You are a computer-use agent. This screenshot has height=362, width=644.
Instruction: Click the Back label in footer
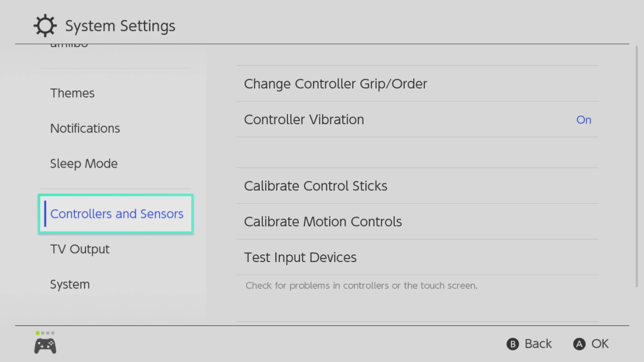538,344
